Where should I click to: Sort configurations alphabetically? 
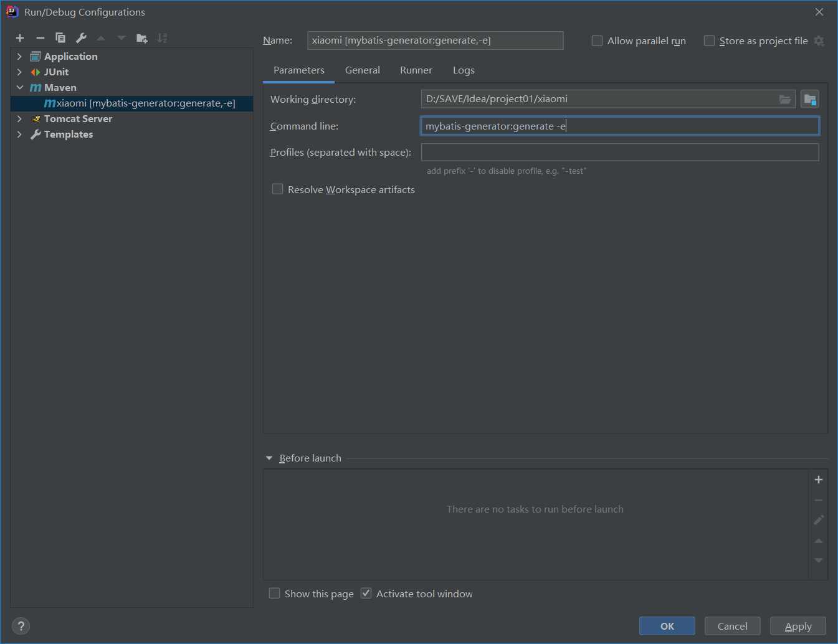pyautogui.click(x=163, y=38)
